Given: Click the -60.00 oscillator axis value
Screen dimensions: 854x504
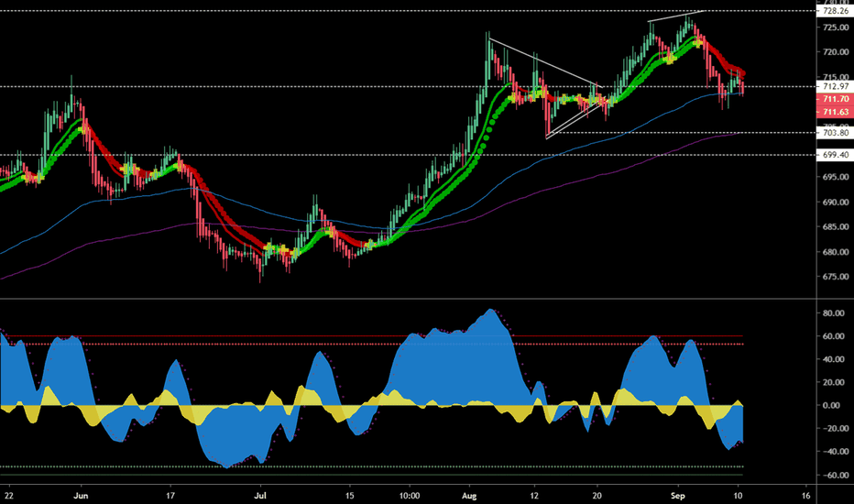Looking at the screenshot, I should 835,475.
